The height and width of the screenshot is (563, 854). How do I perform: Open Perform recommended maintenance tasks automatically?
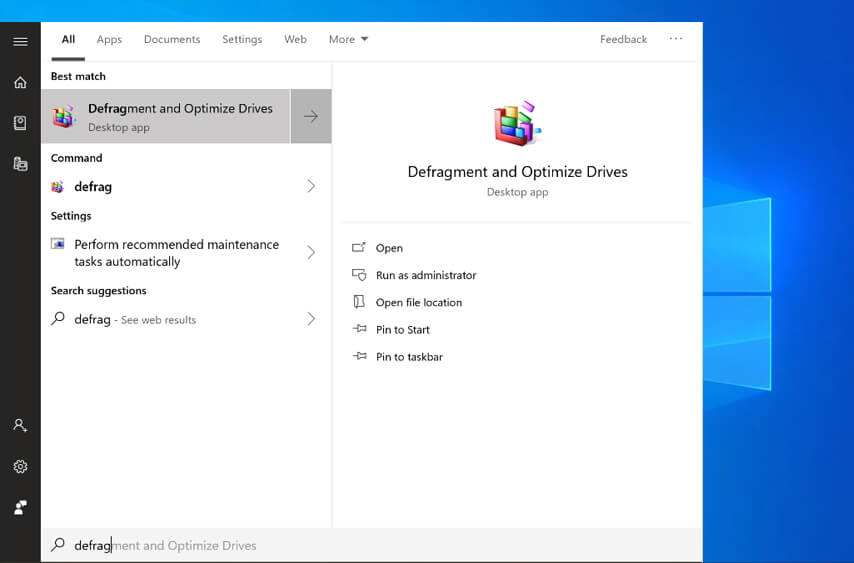(186, 253)
